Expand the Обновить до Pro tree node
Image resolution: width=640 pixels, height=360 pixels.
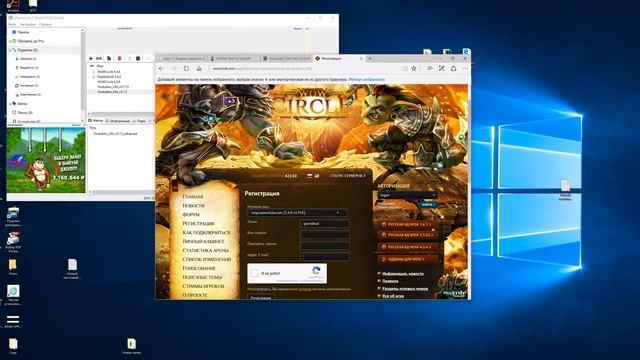click(10, 41)
